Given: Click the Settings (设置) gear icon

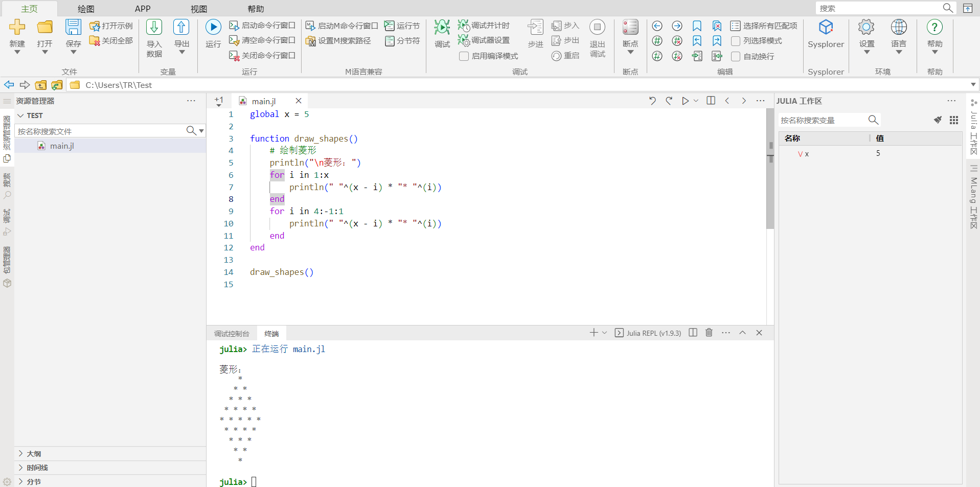Looking at the screenshot, I should coord(867,27).
